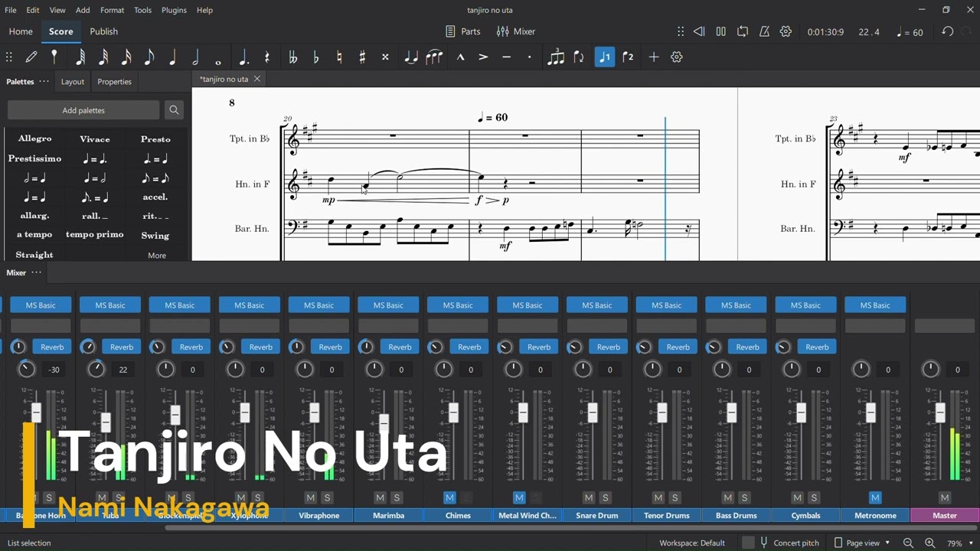Image resolution: width=980 pixels, height=551 pixels.
Task: Add accent articulation
Action: click(483, 57)
